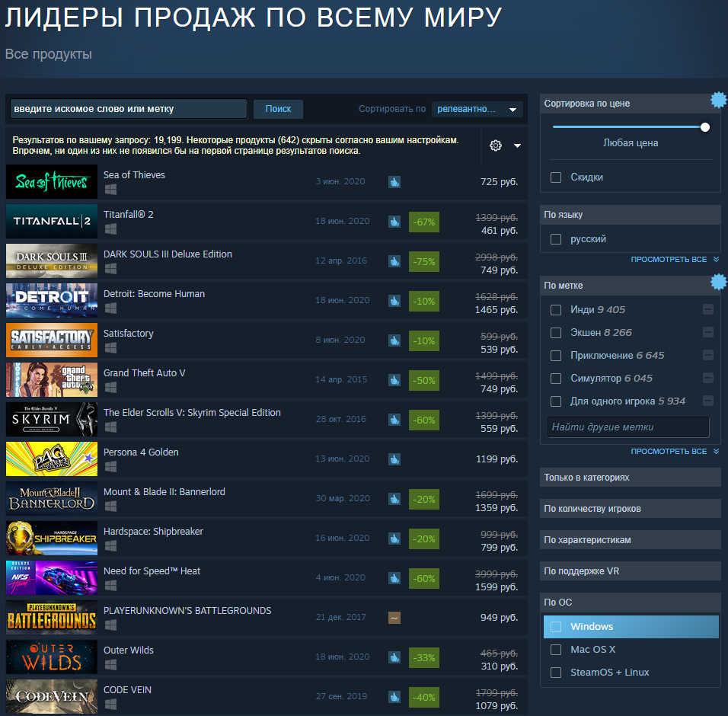Check the русский language filter

(556, 239)
